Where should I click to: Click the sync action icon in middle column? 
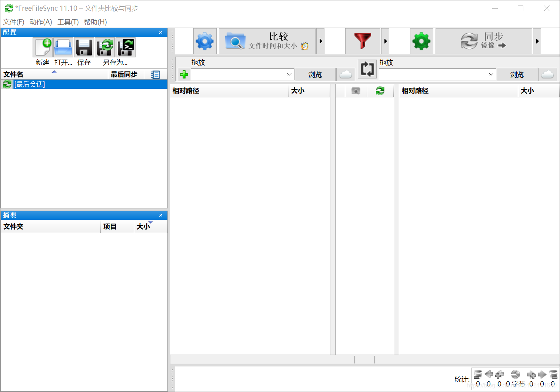pyautogui.click(x=380, y=91)
